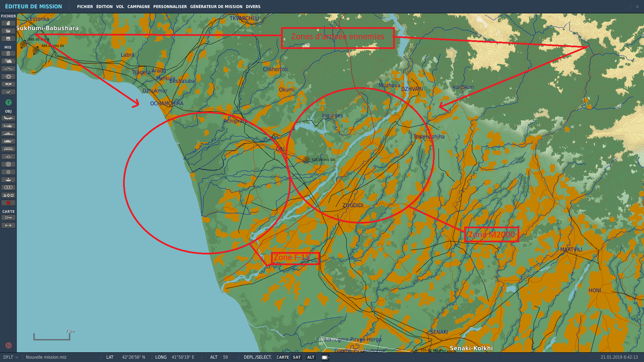Click the Ingurges label on map
644x362 pixels.
pyautogui.click(x=332, y=116)
